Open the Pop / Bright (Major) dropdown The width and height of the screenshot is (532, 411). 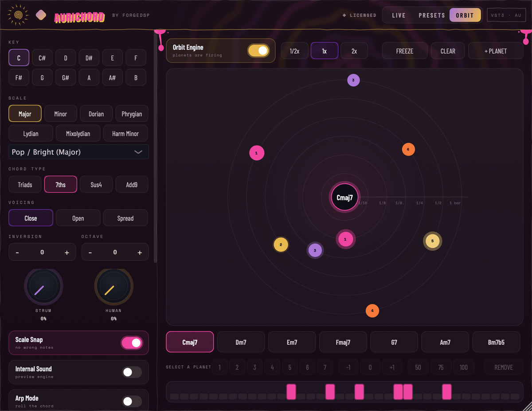click(x=78, y=152)
